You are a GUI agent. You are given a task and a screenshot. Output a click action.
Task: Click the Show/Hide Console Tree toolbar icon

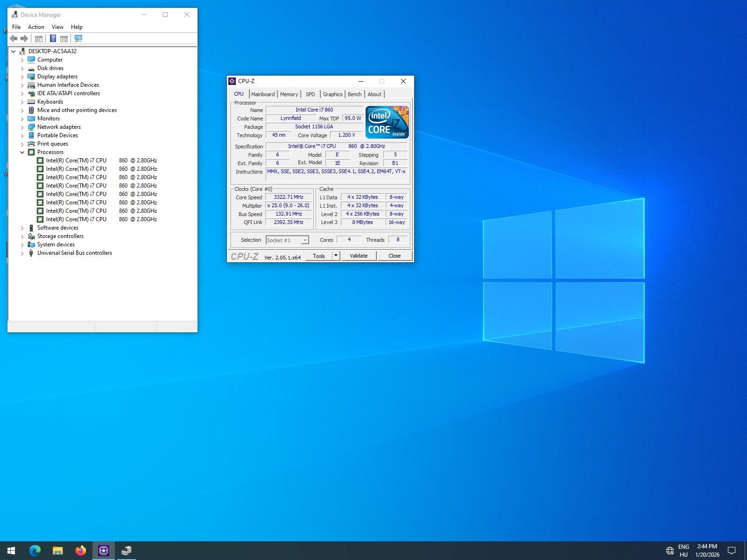pos(39,38)
